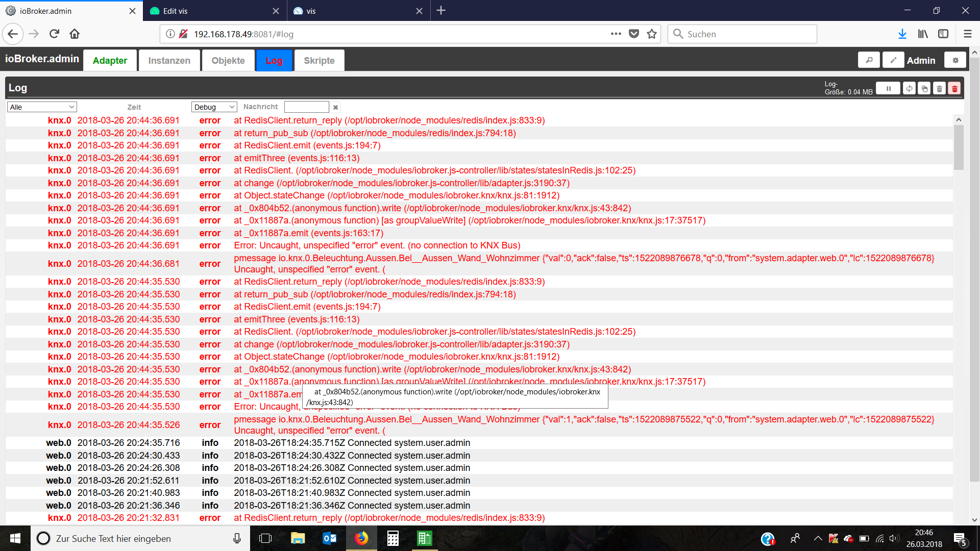Open the volume control in system tray
Image resolution: width=980 pixels, height=551 pixels.
point(894,538)
